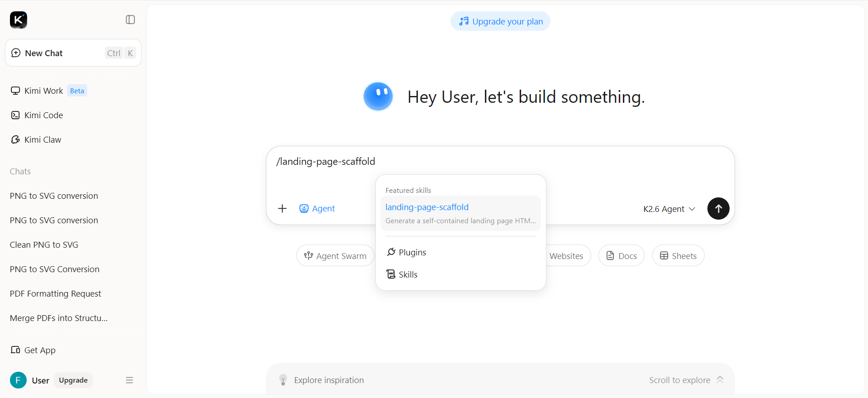Click Get App in sidebar
868x398 pixels.
(33, 350)
